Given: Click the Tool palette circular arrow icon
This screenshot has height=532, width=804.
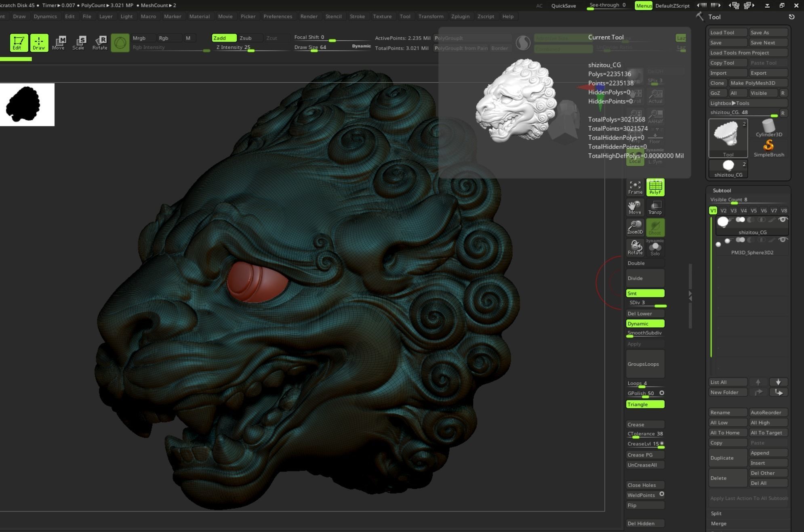Looking at the screenshot, I should [791, 17].
